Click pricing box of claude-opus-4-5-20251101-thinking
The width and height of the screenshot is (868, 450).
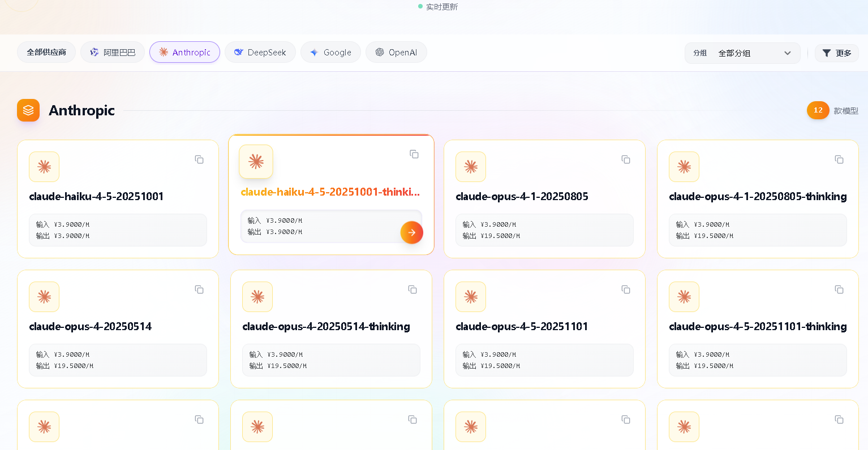coord(758,360)
